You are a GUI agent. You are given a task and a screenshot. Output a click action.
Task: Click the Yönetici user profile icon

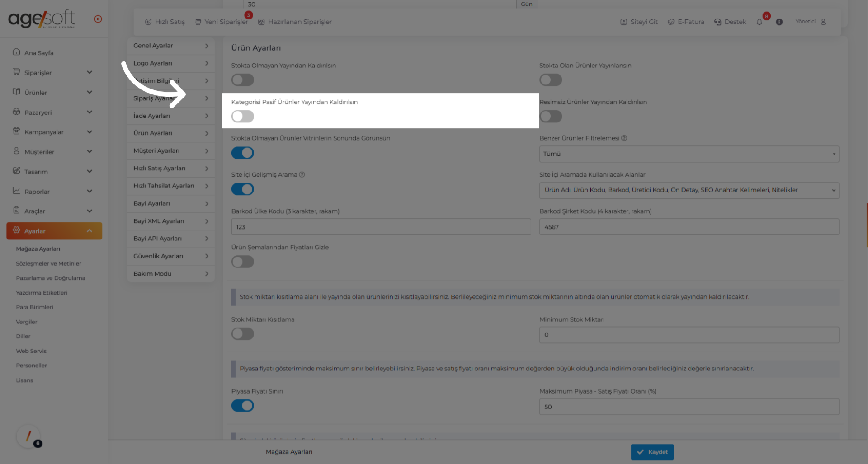pos(823,22)
